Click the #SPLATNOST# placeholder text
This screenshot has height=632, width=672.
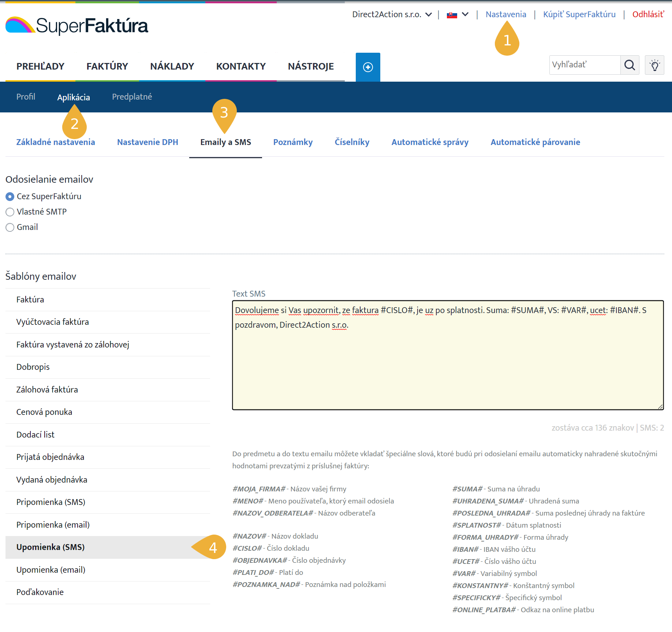click(x=477, y=525)
